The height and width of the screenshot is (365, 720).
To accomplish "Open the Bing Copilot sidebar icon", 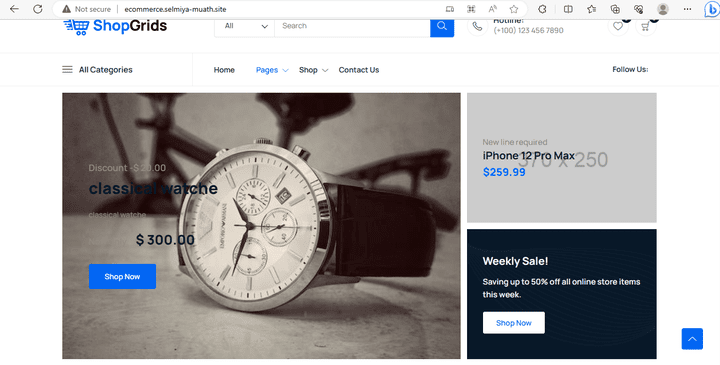I will [x=712, y=9].
